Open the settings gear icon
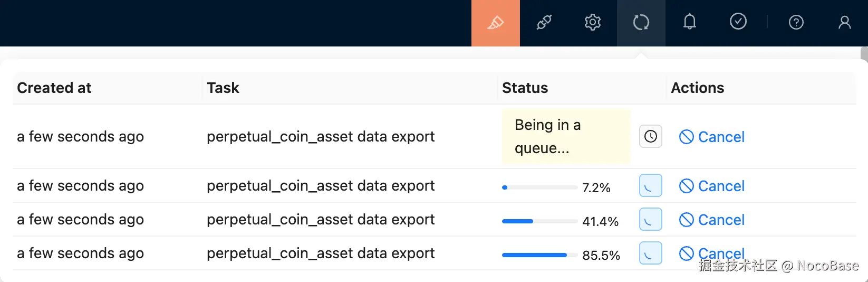This screenshot has width=868, height=282. pos(593,23)
